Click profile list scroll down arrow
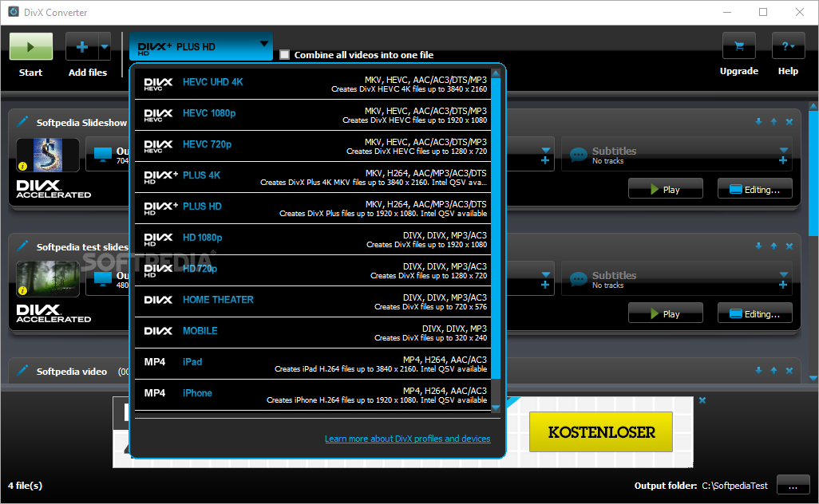The image size is (819, 504). (x=497, y=408)
